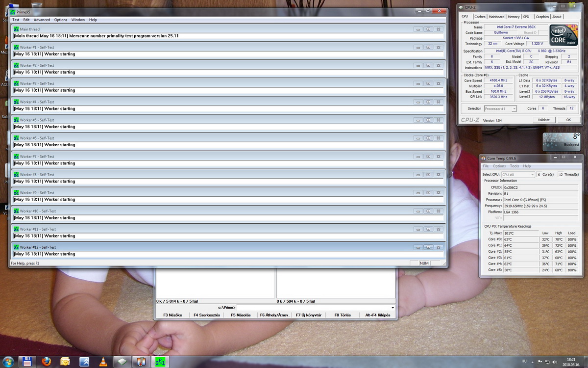Click the Worker #10 Self-Test window icon

pyautogui.click(x=16, y=211)
